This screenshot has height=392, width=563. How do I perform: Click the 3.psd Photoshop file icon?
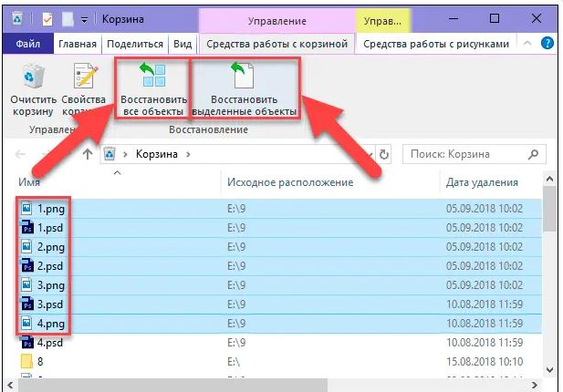pos(27,304)
